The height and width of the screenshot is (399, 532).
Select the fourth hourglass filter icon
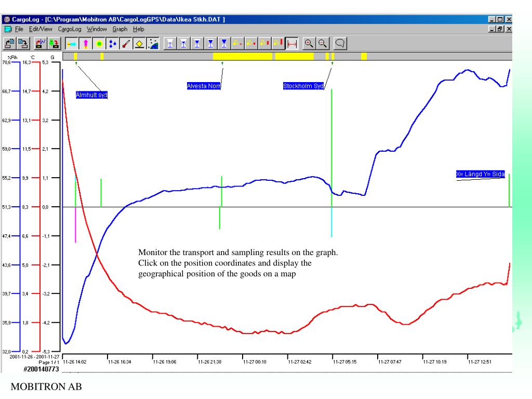click(211, 44)
